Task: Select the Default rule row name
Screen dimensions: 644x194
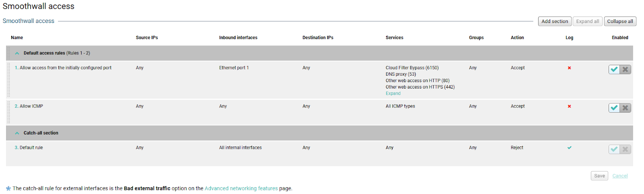Action: click(x=31, y=148)
